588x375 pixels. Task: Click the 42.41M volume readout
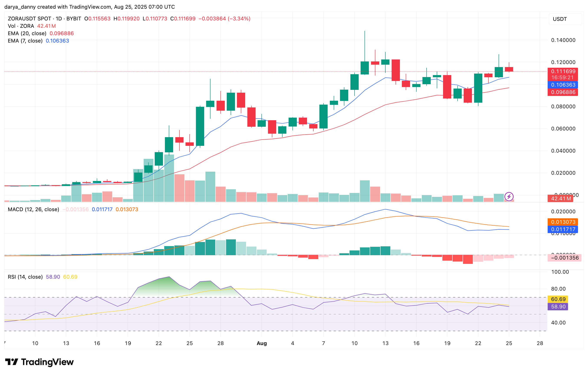pyautogui.click(x=46, y=26)
